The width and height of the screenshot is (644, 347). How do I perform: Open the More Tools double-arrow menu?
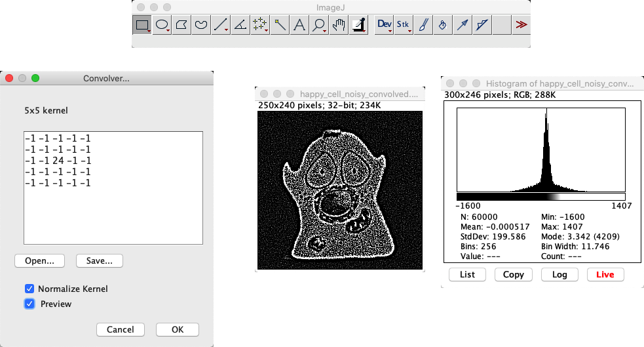(x=521, y=25)
